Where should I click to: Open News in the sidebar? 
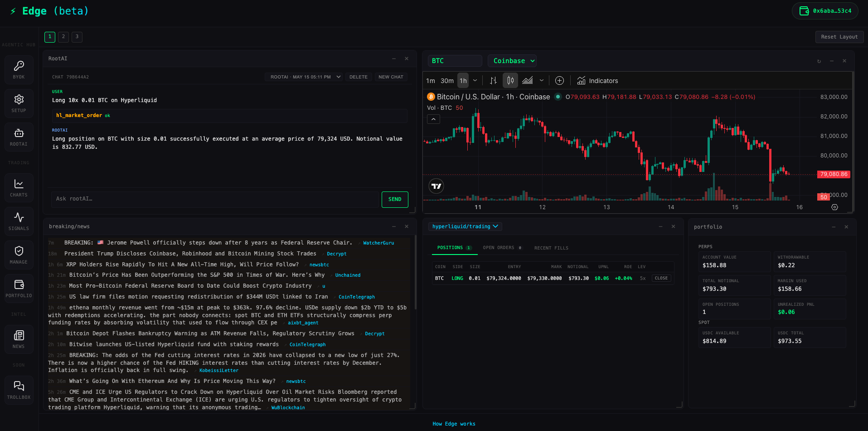(x=19, y=339)
